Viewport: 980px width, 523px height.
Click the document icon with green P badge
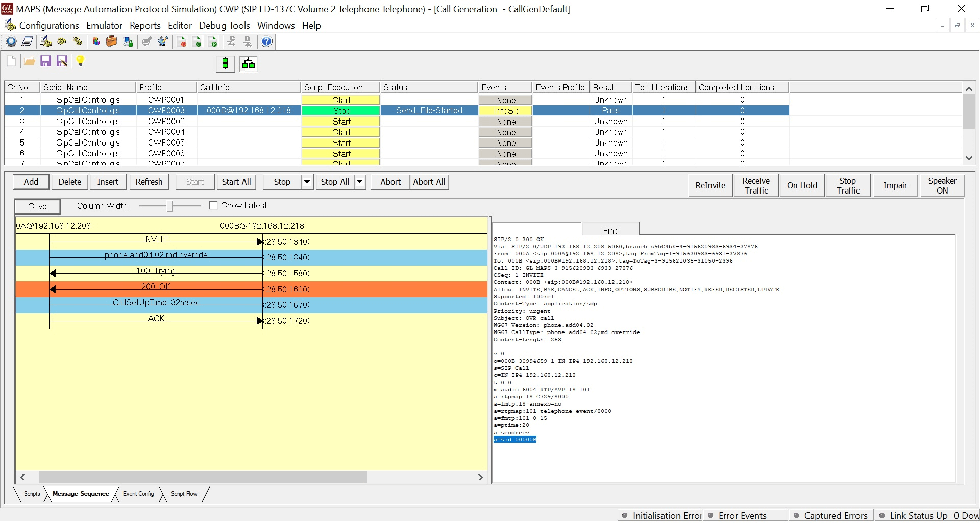click(x=214, y=42)
